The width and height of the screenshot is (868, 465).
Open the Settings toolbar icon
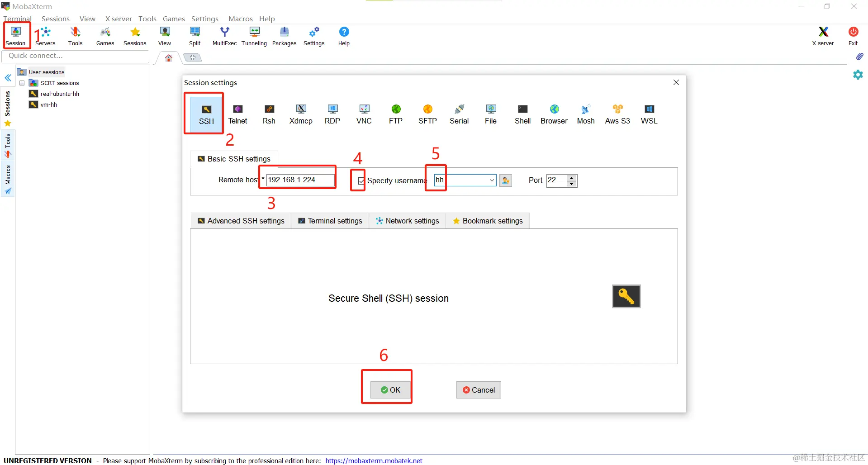[314, 36]
